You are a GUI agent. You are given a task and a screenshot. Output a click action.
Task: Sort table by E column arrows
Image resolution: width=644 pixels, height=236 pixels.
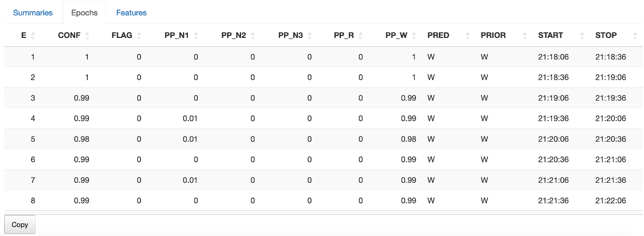(x=33, y=35)
